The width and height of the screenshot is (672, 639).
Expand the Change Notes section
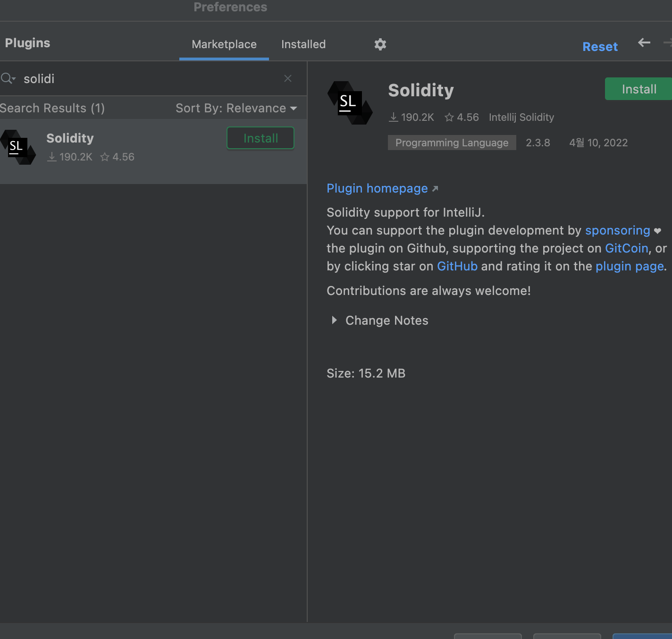pyautogui.click(x=334, y=320)
